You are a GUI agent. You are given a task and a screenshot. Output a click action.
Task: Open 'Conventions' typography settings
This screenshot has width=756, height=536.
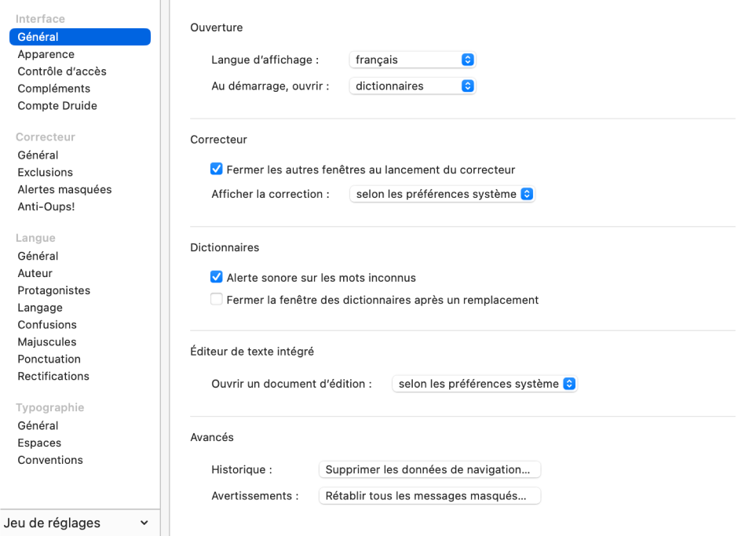pos(50,461)
